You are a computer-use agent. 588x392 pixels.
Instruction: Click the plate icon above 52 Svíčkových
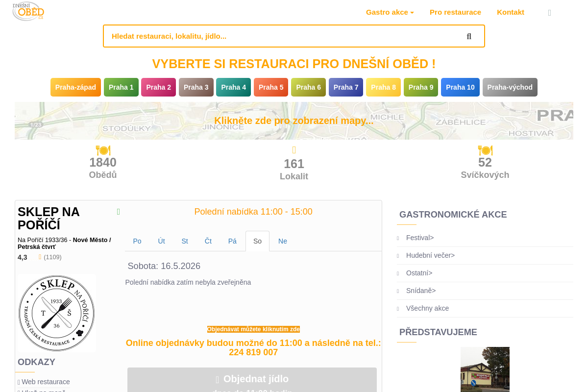(x=485, y=150)
